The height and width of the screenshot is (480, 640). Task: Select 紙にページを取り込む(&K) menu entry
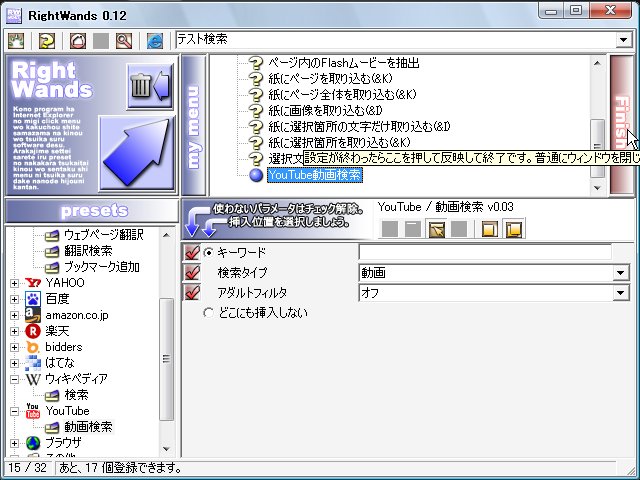point(330,79)
